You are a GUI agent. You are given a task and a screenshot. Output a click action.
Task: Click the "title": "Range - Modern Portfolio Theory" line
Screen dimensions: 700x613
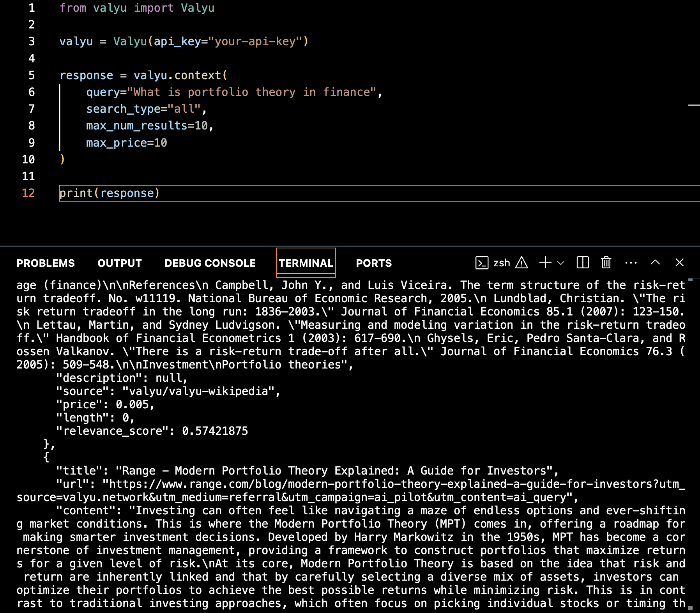click(x=307, y=471)
